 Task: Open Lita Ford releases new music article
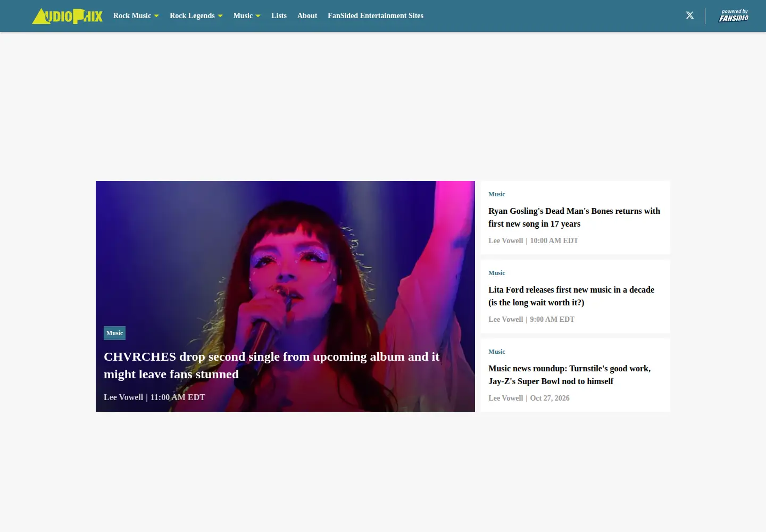[571, 296]
